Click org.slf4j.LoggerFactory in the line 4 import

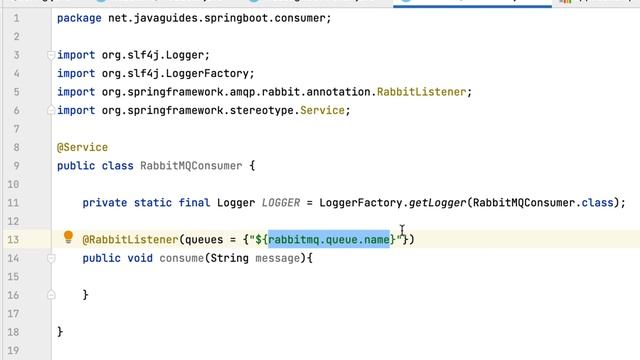click(x=175, y=73)
